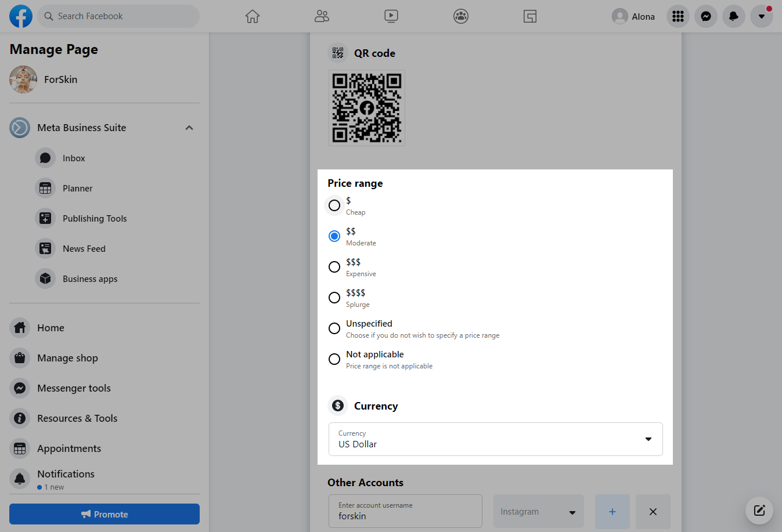Screen dimensions: 782x532
Task: Select the $ Cheap price range
Action: point(334,205)
